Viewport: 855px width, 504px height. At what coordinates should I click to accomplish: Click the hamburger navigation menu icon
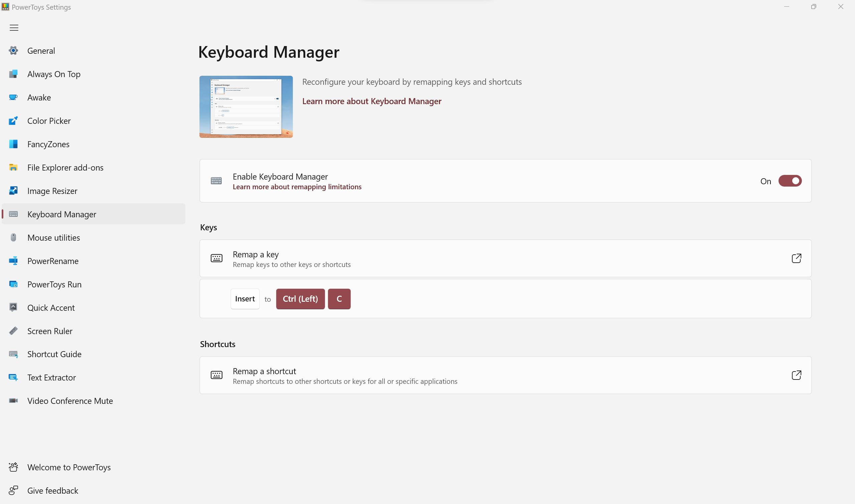(14, 28)
